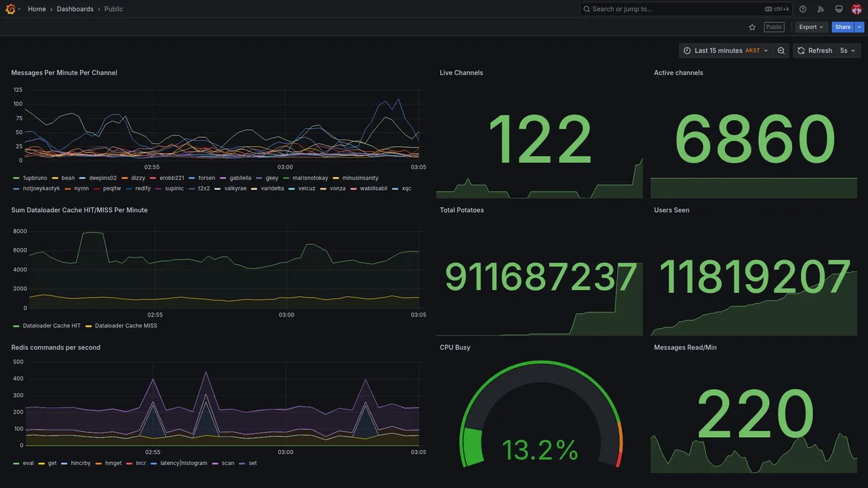The image size is (868, 488).
Task: Click the forsen color swatch in legend
Action: (x=193, y=178)
